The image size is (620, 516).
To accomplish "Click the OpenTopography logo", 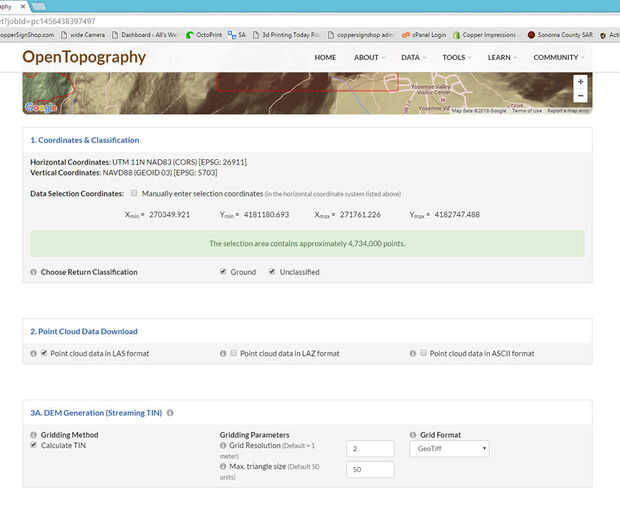I will pyautogui.click(x=84, y=57).
